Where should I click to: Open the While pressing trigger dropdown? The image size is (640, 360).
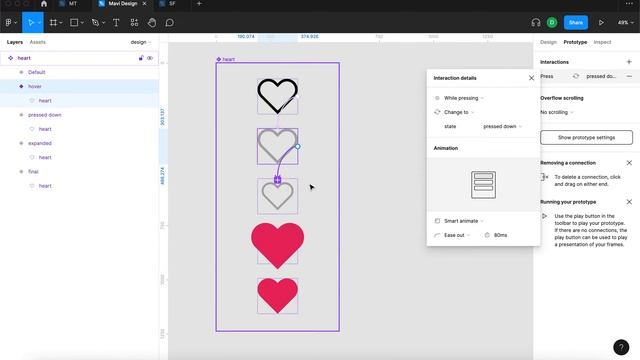(464, 98)
